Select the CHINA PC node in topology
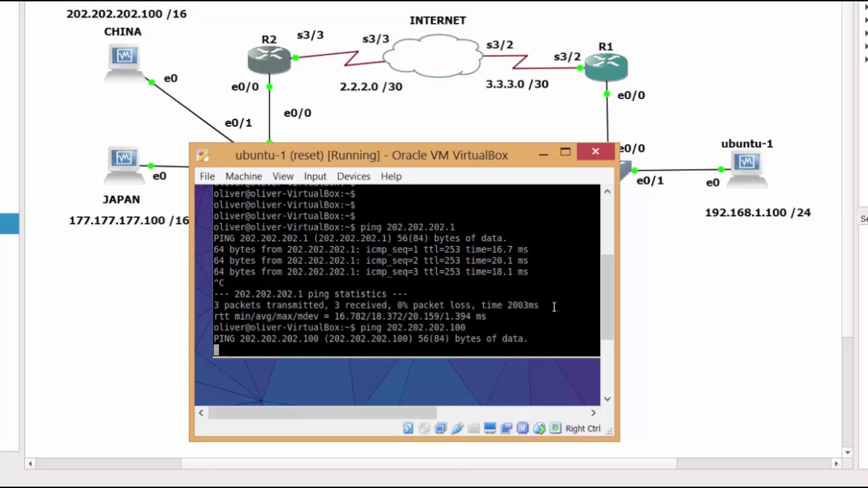Image resolution: width=868 pixels, height=488 pixels. click(124, 64)
